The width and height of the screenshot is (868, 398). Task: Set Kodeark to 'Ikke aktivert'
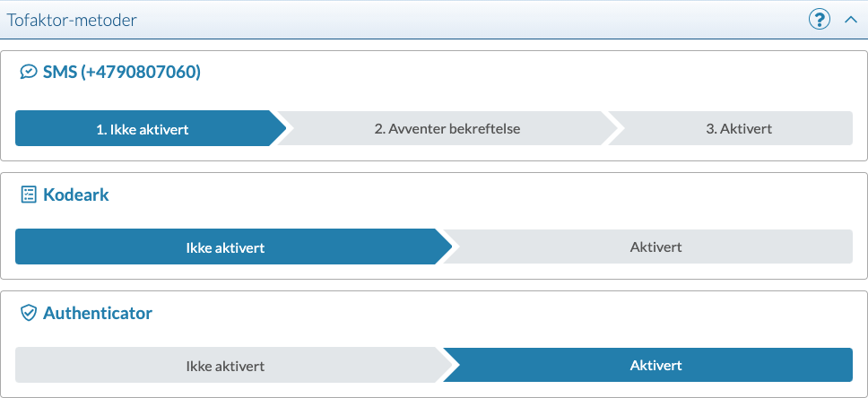point(225,247)
